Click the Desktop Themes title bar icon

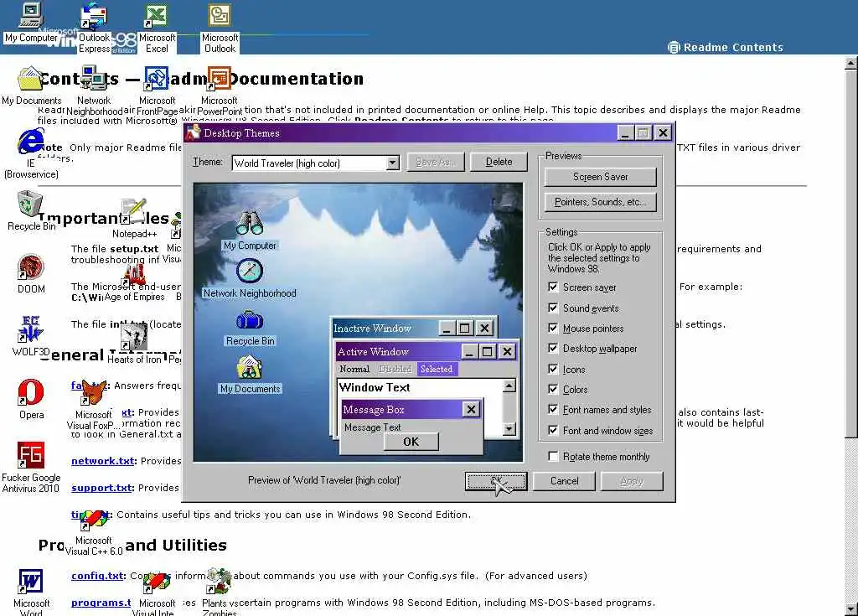click(x=194, y=132)
